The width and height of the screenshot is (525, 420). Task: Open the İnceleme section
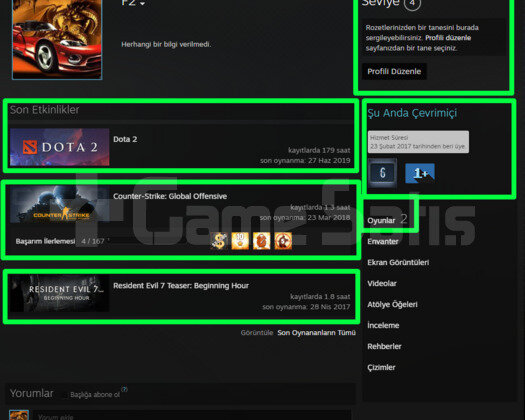coord(383,325)
